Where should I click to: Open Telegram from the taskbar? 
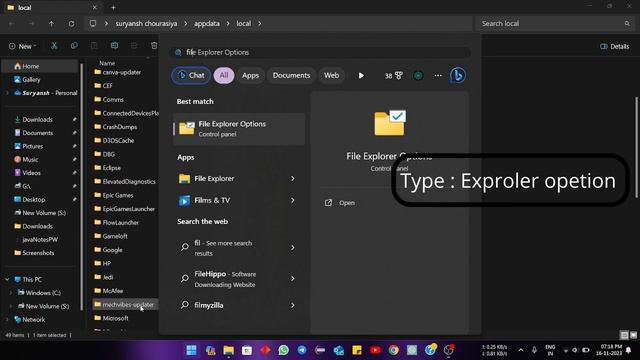click(x=302, y=350)
